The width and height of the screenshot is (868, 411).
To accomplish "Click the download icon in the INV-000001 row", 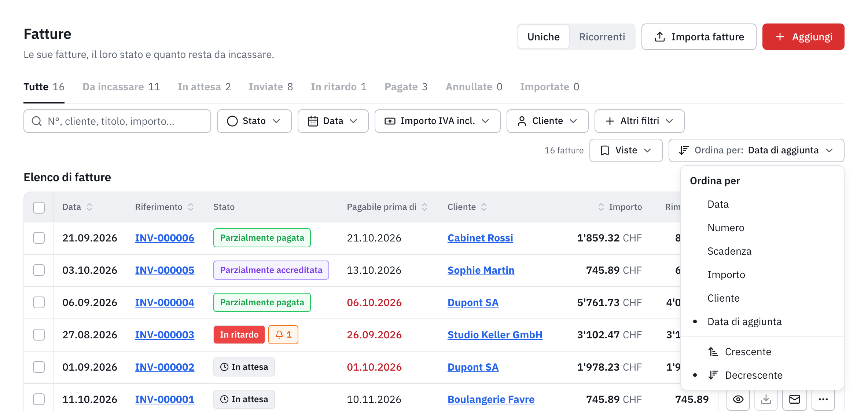I will pos(766,399).
